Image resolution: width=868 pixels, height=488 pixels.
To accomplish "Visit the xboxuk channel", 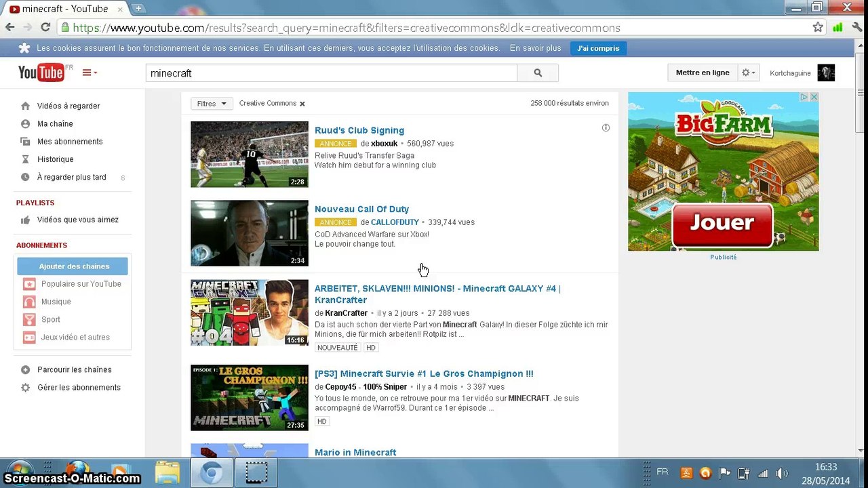I will (384, 144).
